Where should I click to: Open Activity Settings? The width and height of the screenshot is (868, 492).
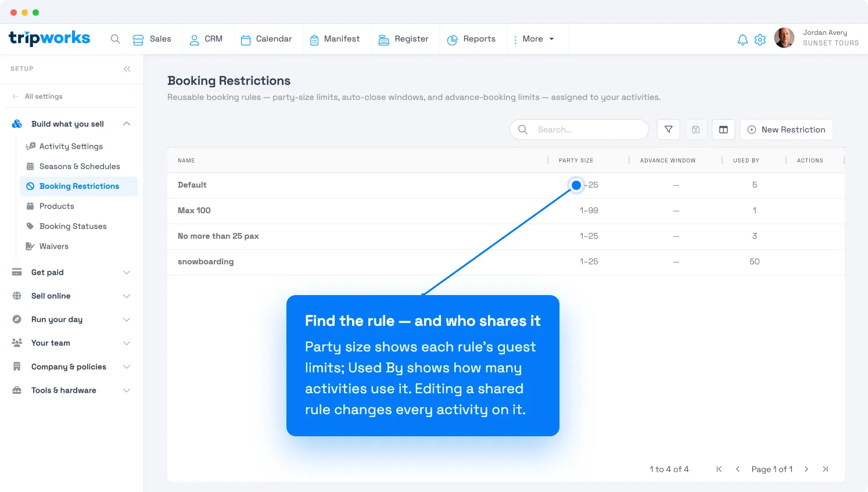point(71,146)
